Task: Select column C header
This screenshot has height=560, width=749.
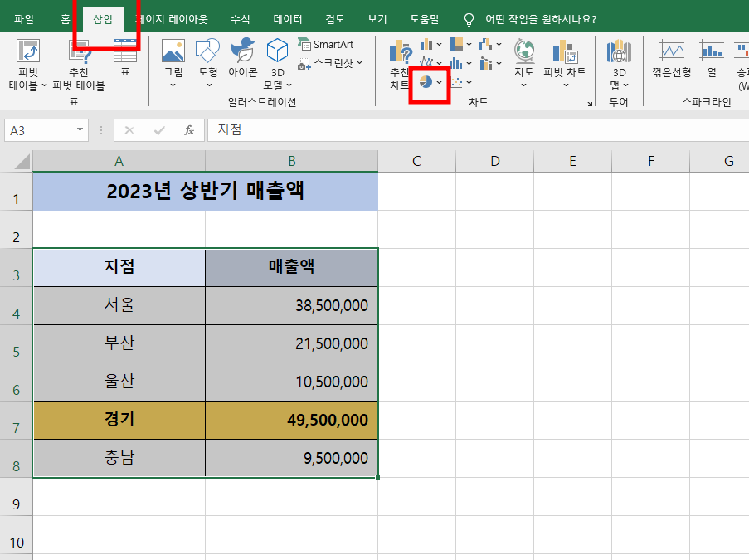Action: [416, 161]
